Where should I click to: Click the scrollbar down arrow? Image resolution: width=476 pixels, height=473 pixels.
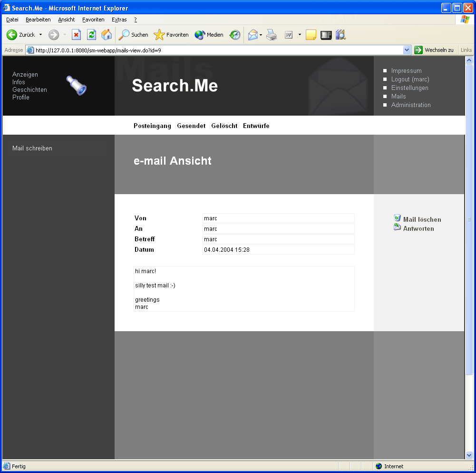click(469, 455)
